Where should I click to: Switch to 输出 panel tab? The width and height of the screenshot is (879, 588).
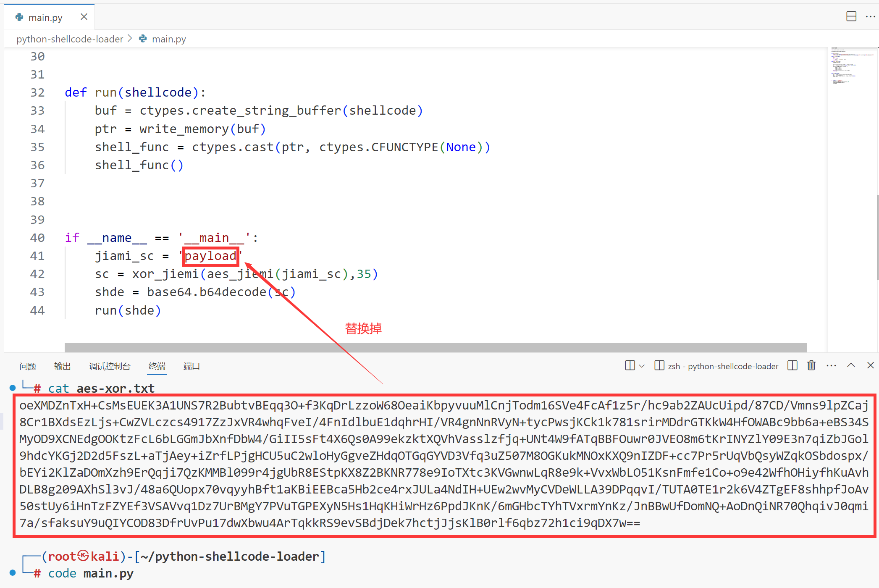click(x=62, y=366)
